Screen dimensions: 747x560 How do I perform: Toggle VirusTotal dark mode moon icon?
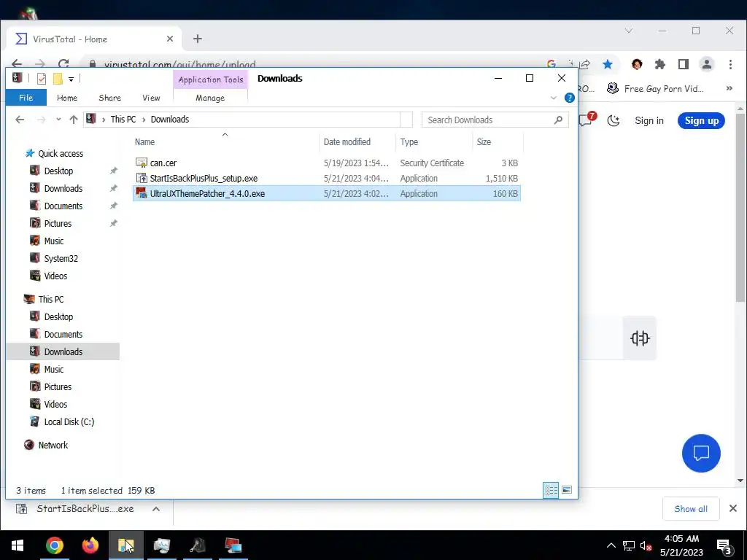614,120
